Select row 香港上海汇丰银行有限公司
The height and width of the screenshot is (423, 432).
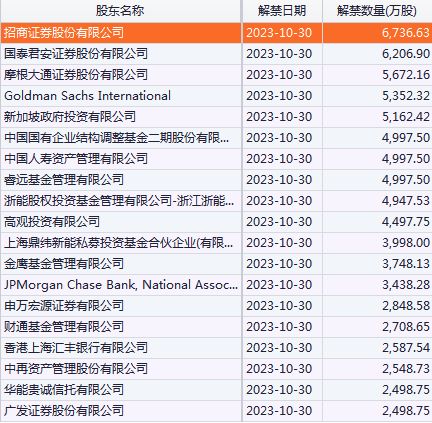[216, 348]
